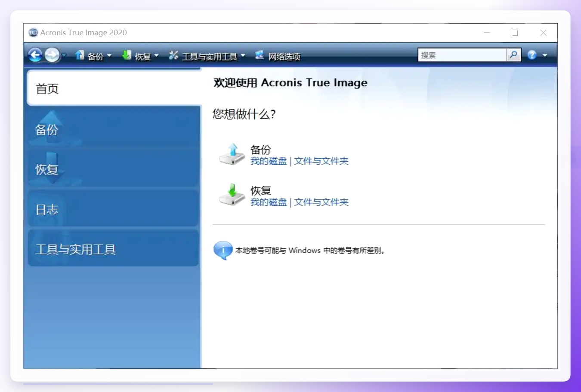581x392 pixels.
Task: Click the green 恢复 icon in the toolbar
Action: [x=127, y=55]
